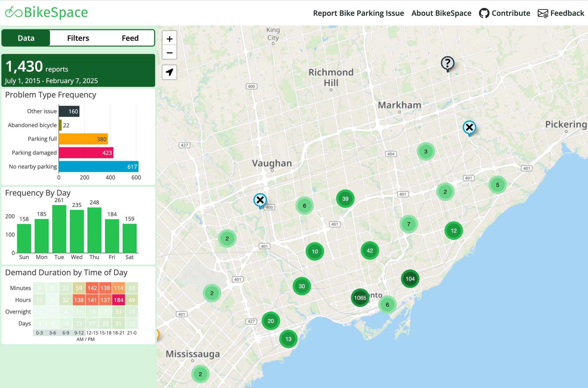Click the locate me arrow button

coord(169,72)
